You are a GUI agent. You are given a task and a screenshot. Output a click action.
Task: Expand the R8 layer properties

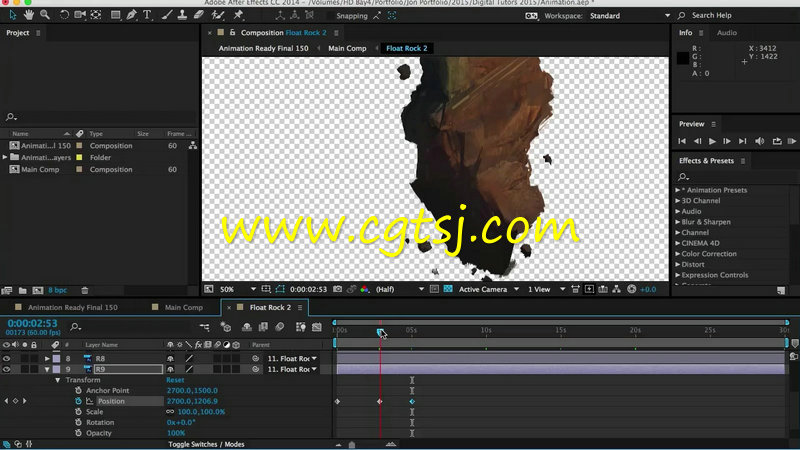(x=47, y=358)
